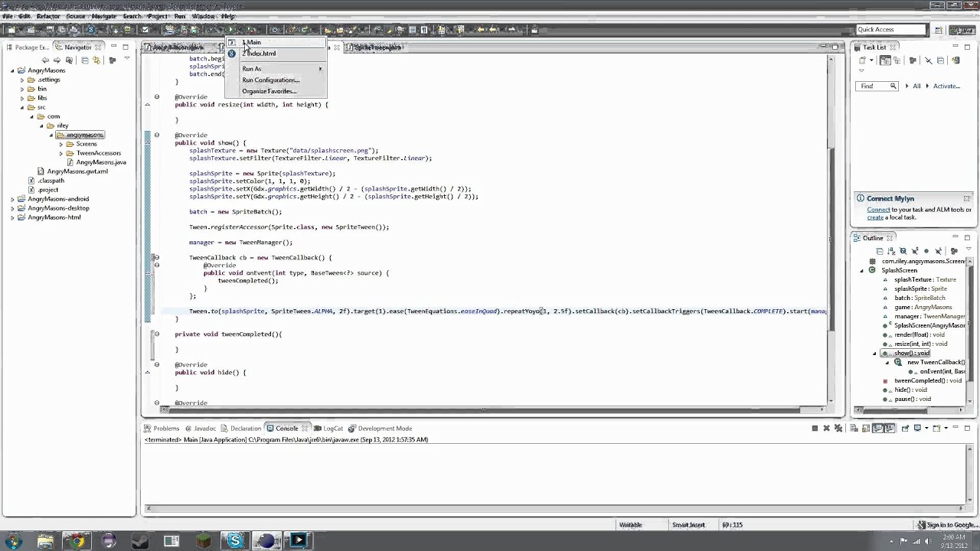Remove launch with the console X icon
This screenshot has width=980, height=551.
(826, 428)
